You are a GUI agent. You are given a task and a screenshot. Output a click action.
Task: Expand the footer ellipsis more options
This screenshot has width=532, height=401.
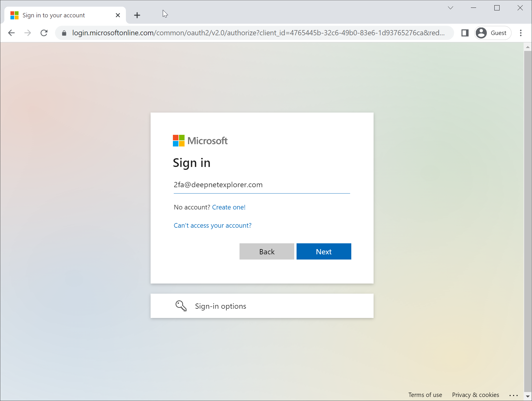[513, 395]
